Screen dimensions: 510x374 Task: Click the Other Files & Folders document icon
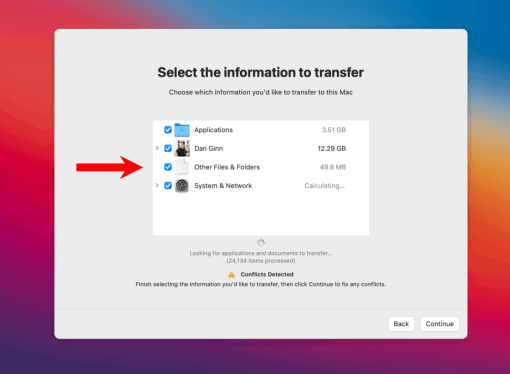pos(182,167)
